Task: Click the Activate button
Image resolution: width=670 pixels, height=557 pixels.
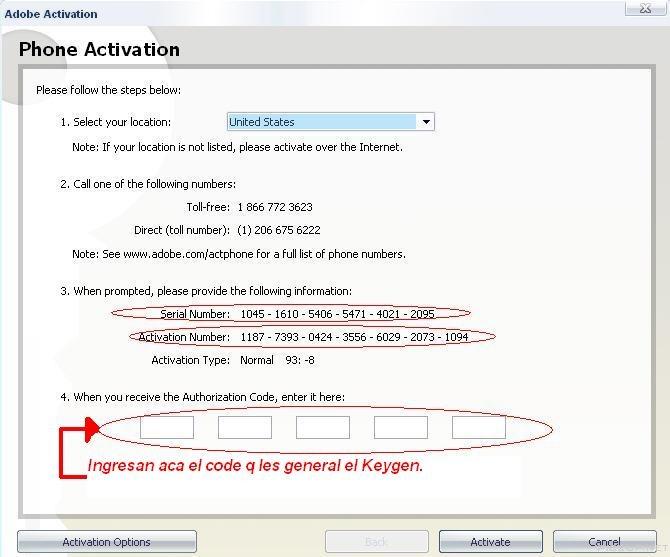Action: [x=491, y=542]
